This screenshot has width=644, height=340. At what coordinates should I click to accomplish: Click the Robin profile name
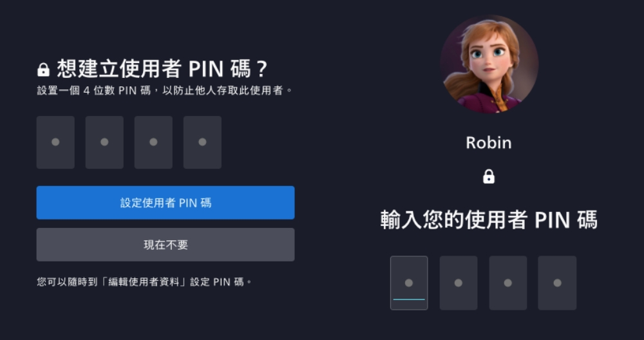[489, 143]
